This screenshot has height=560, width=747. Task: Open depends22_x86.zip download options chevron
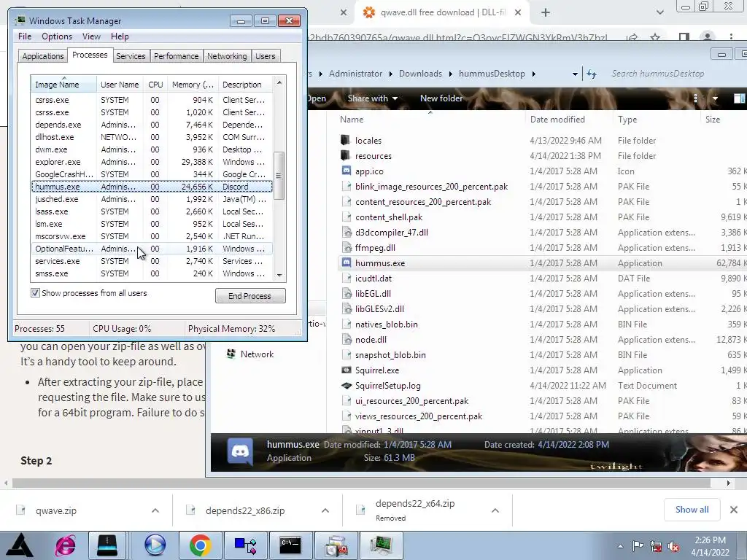[325, 510]
